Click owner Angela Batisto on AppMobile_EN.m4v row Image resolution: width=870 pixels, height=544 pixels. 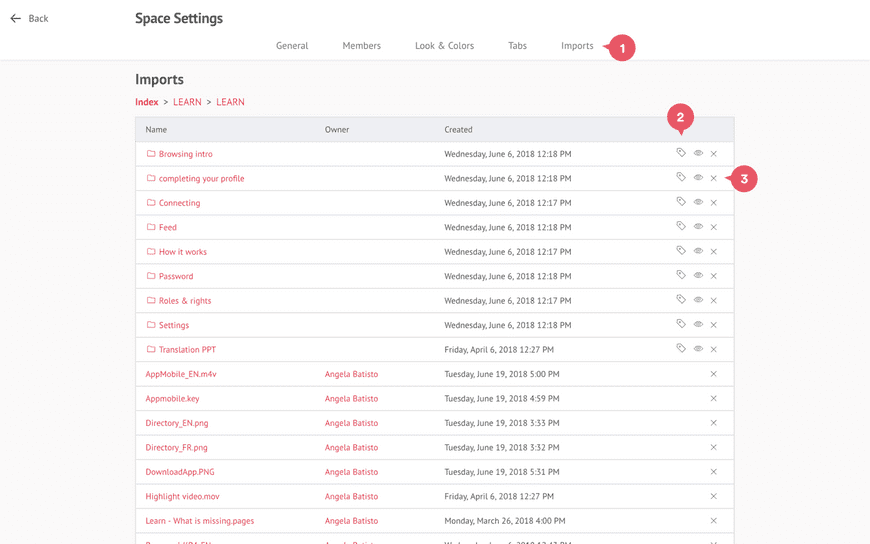351,374
